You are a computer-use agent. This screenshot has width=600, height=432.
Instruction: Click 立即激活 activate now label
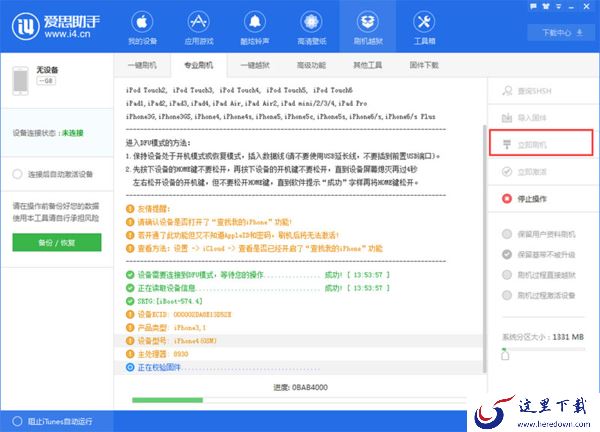(x=532, y=172)
